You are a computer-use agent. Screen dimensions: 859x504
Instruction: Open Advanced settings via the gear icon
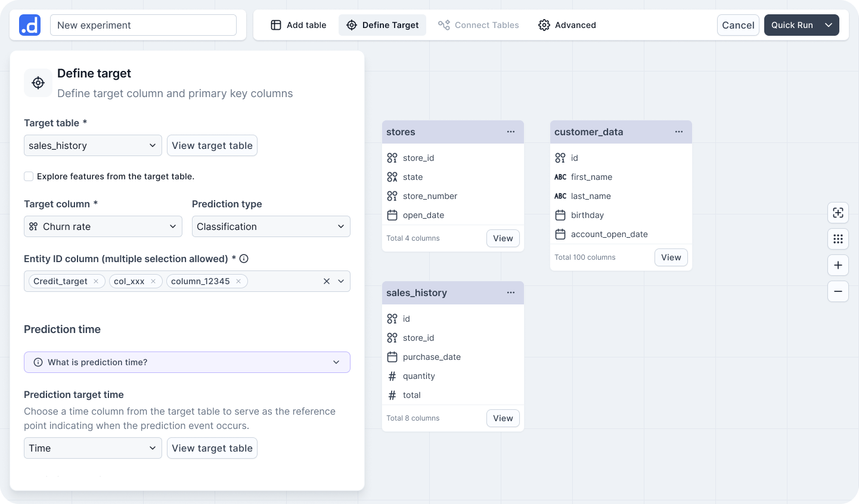click(x=544, y=25)
